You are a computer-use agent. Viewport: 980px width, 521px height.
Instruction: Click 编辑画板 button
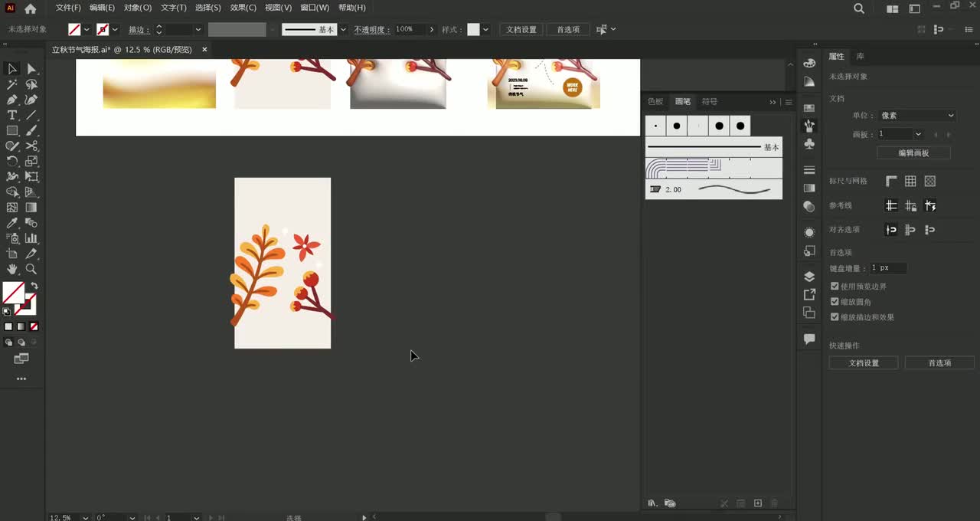click(x=913, y=152)
